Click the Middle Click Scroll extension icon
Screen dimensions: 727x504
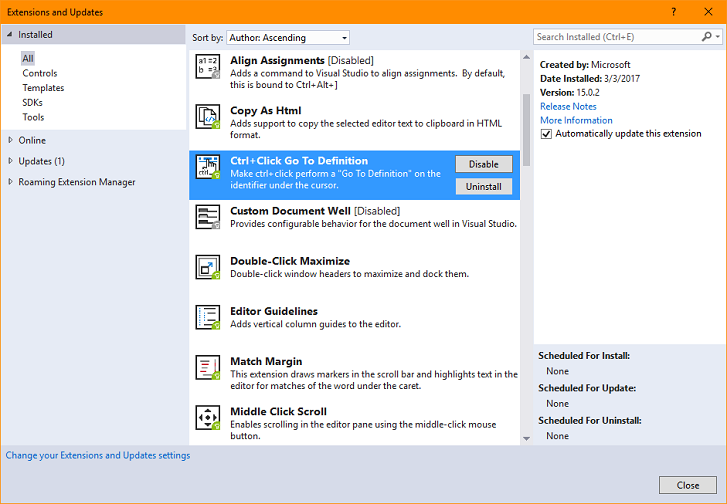(x=208, y=417)
